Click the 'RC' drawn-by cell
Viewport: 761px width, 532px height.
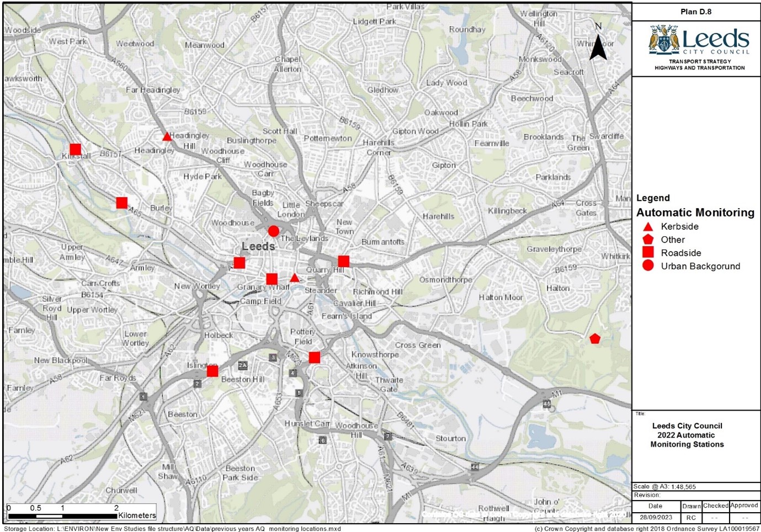[691, 518]
